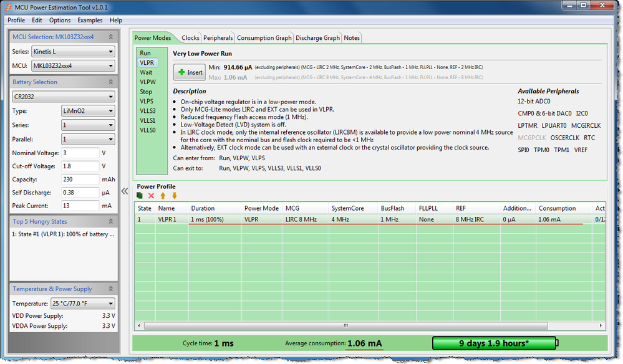The image size is (623, 364).
Task: Select Wait power mode in list
Action: coord(146,72)
